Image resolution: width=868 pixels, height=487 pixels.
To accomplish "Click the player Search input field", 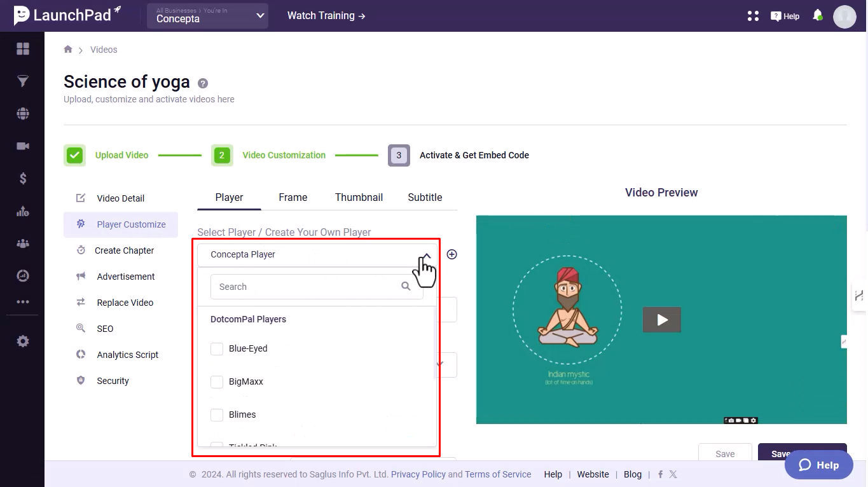I will click(317, 287).
